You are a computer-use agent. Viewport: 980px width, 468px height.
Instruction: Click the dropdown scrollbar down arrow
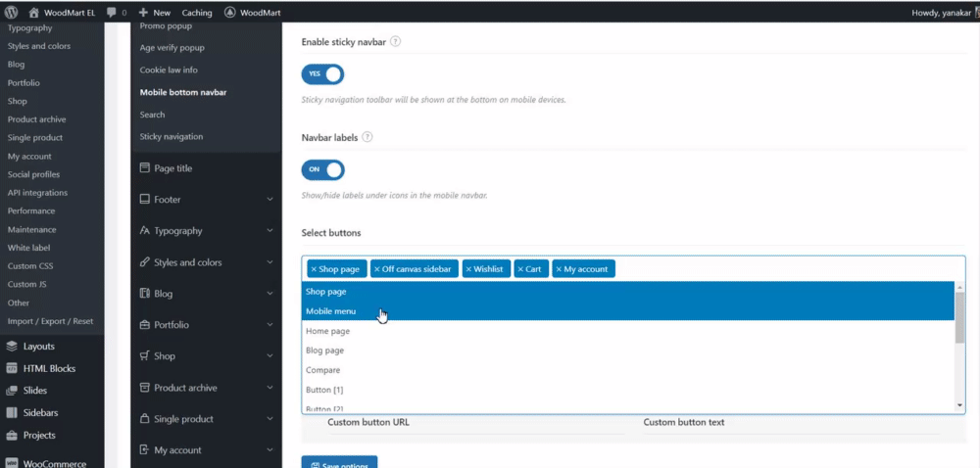pos(960,405)
